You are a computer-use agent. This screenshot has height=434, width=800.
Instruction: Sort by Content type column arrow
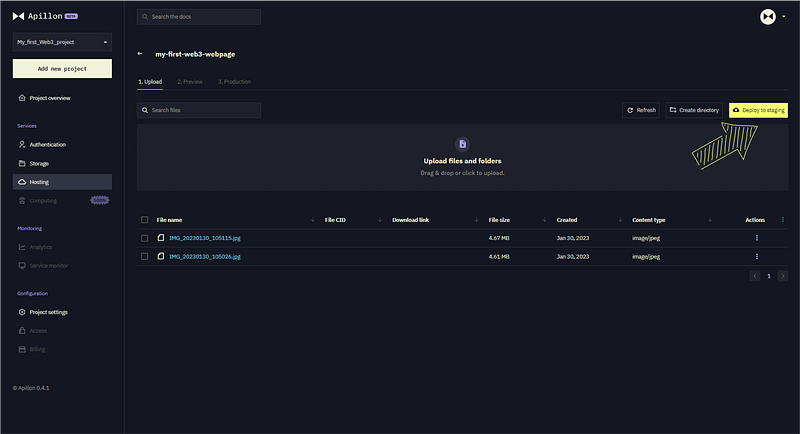pos(710,220)
